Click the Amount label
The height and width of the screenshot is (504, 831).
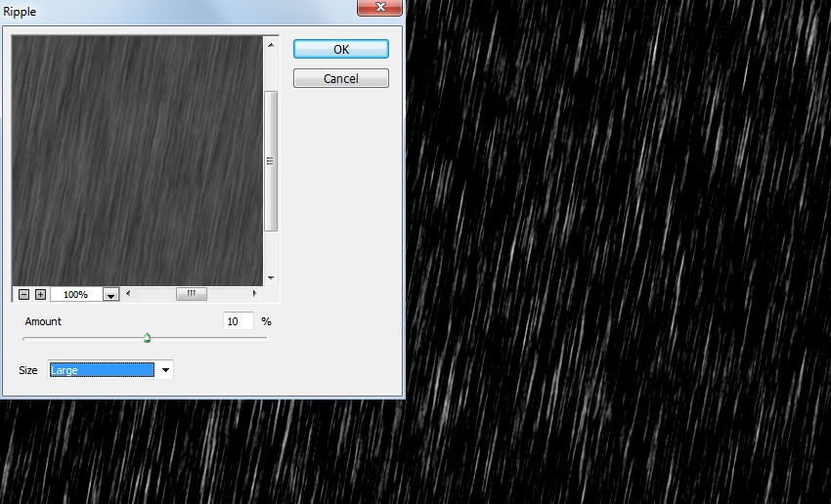[x=43, y=321]
